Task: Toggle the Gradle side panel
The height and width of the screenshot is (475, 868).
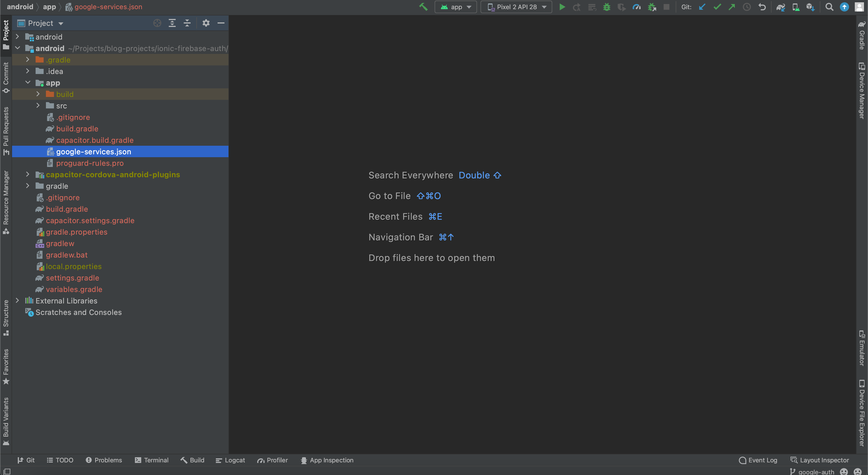Action: (862, 35)
